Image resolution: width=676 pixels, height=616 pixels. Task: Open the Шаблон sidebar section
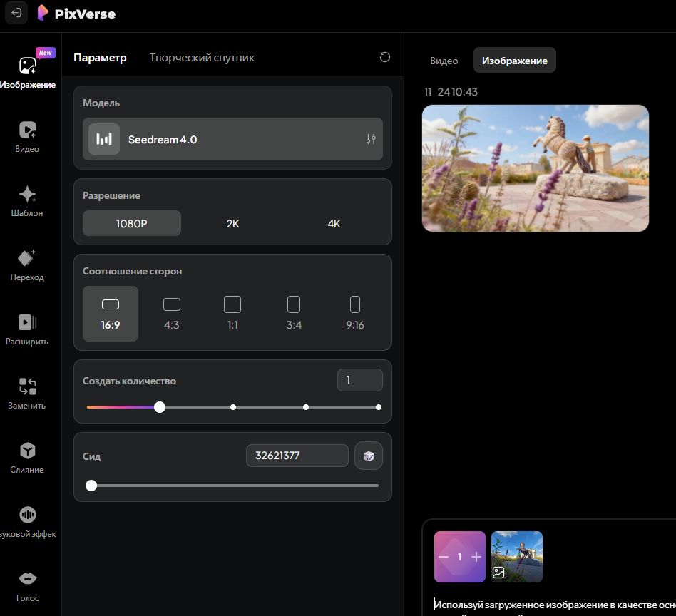click(27, 201)
